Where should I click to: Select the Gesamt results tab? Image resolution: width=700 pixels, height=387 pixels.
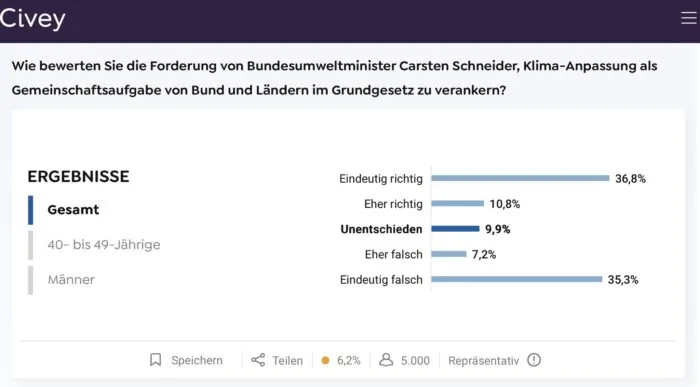tap(73, 210)
